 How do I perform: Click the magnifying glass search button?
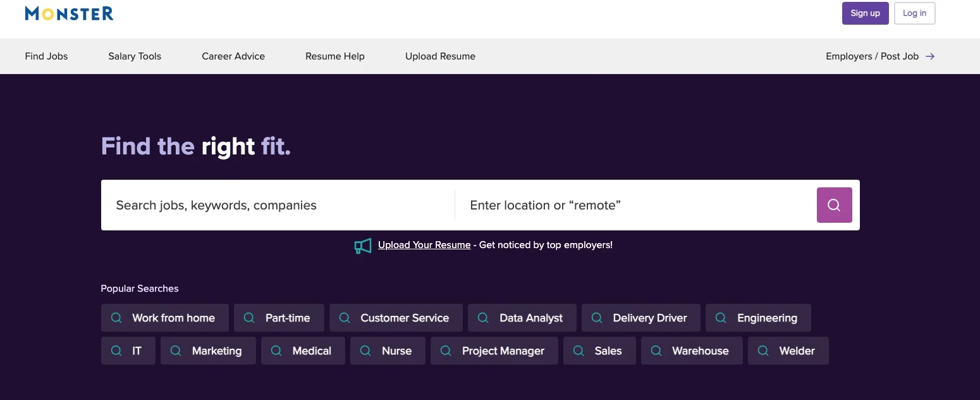tap(834, 204)
